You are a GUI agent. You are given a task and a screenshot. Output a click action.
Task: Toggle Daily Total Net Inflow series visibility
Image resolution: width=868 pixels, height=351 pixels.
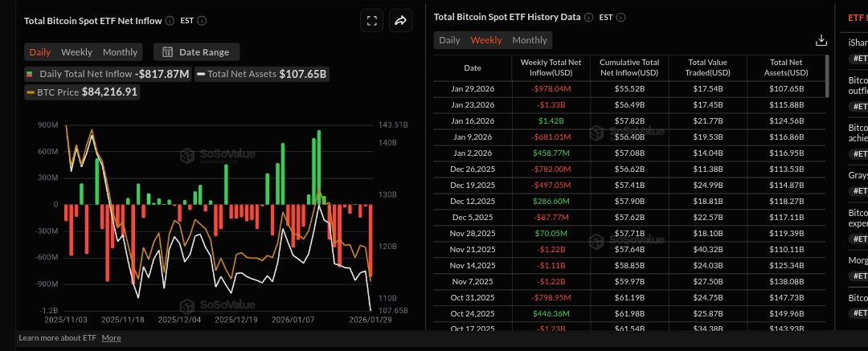coord(108,75)
